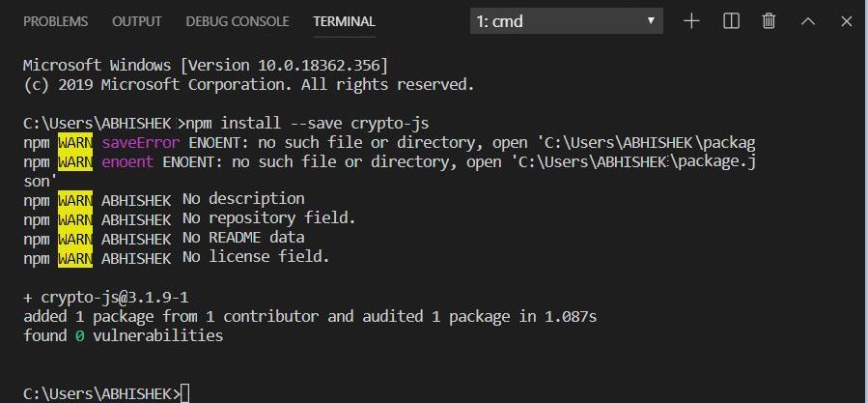Kill the terminal with the trash icon

point(769,20)
